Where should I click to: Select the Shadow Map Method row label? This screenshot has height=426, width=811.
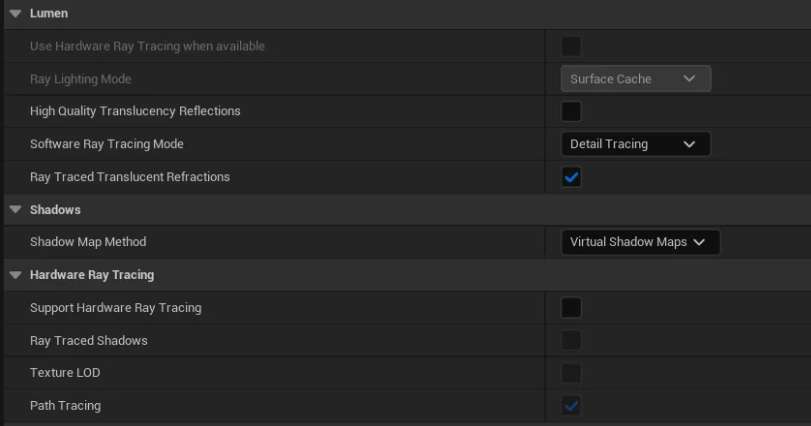(x=88, y=241)
